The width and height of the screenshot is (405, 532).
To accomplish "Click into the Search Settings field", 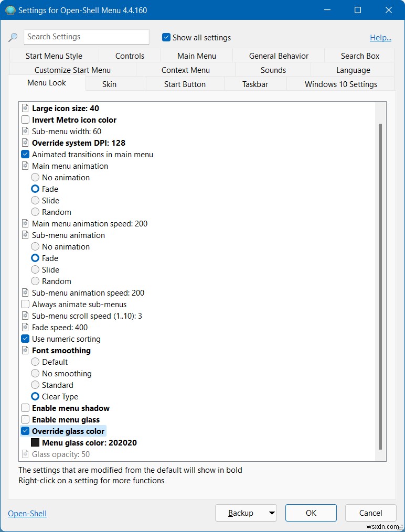I will [x=86, y=37].
